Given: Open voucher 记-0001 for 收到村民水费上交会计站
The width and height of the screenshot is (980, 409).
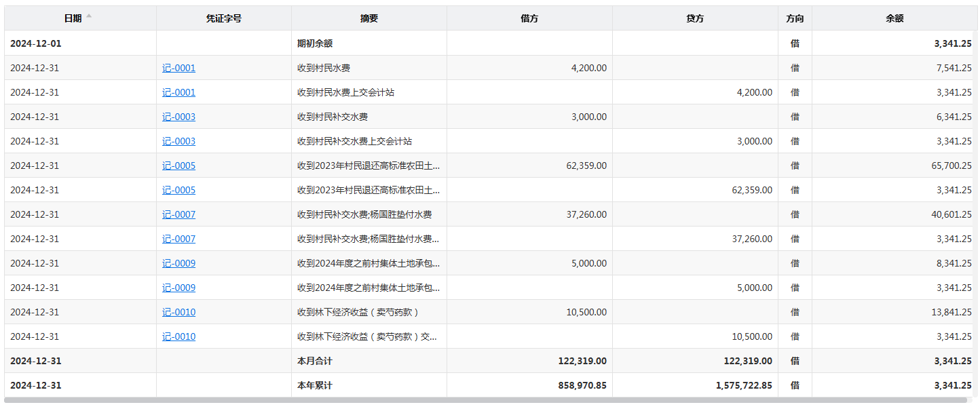Looking at the screenshot, I should (178, 92).
